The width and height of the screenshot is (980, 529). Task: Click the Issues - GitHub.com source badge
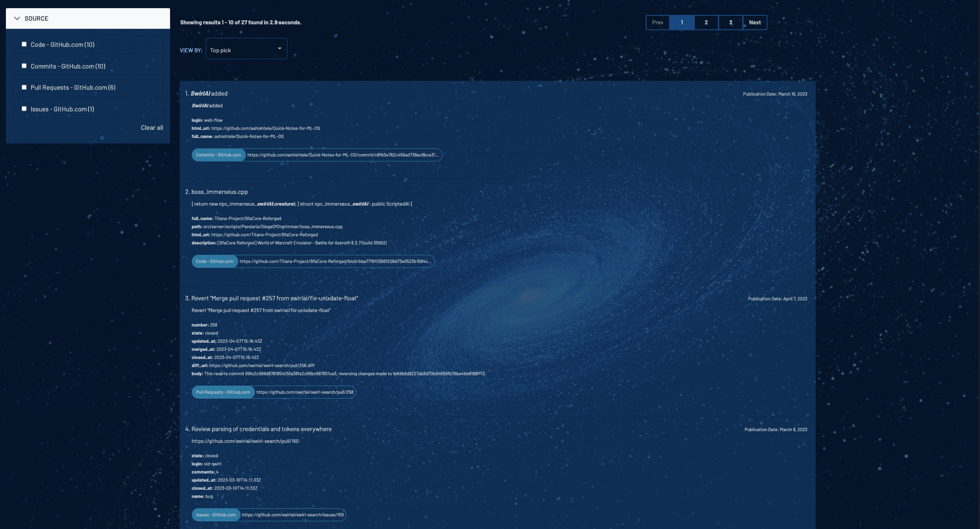pyautogui.click(x=216, y=515)
